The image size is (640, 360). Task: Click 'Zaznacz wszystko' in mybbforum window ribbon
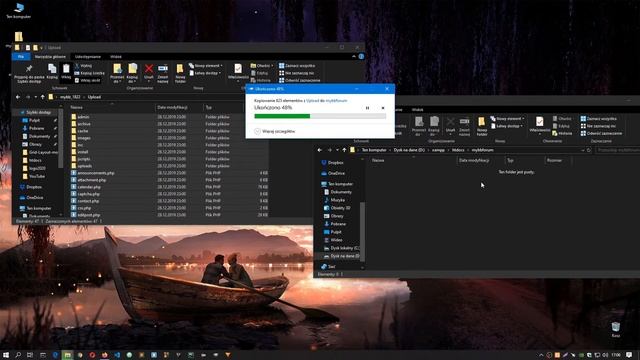pyautogui.click(x=598, y=119)
